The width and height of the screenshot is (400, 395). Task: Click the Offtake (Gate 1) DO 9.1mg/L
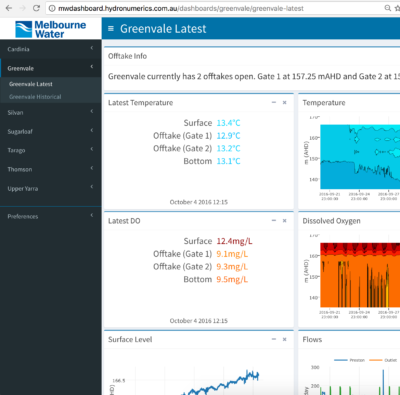232,254
